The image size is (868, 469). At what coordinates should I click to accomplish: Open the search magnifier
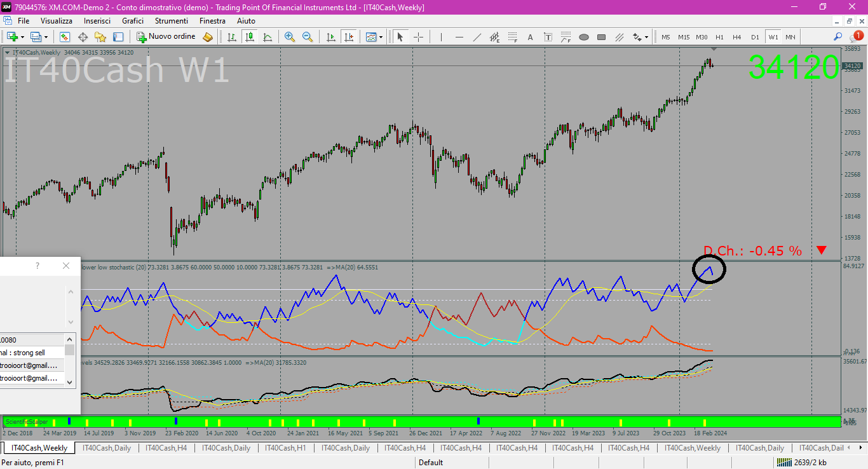click(x=838, y=37)
